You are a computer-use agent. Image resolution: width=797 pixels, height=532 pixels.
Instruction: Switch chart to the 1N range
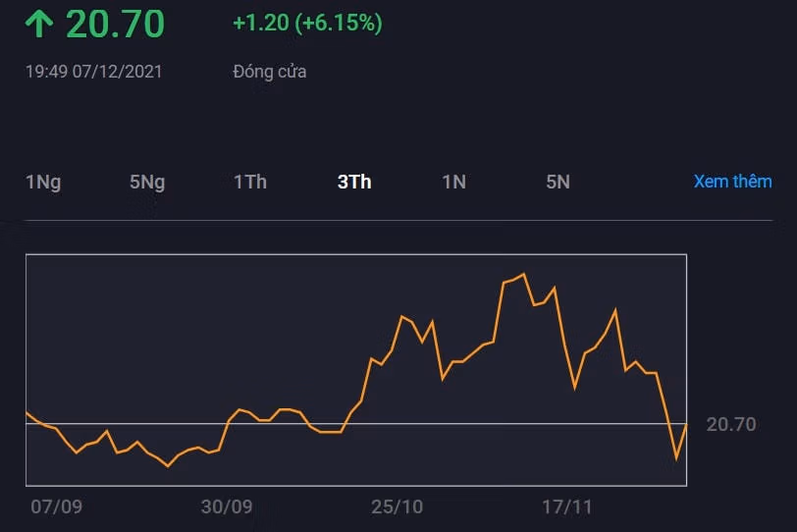pos(453,182)
